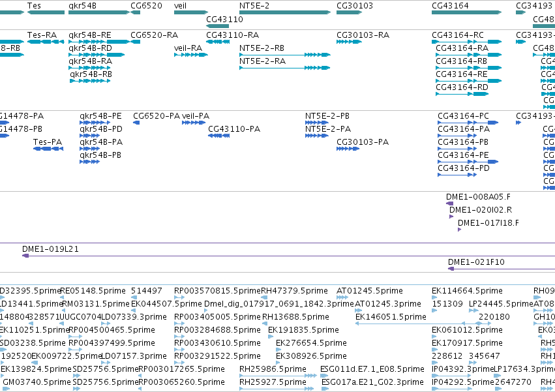Select the NT5E-2 gene span
Viewport: 555px width, 392px height.
[x=285, y=12]
